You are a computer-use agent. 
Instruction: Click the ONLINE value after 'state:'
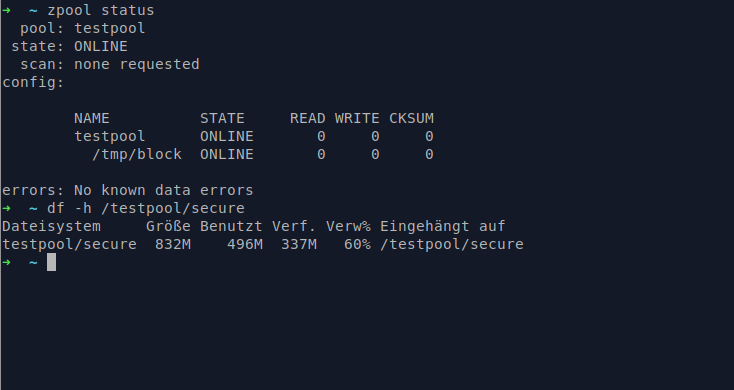[101, 46]
